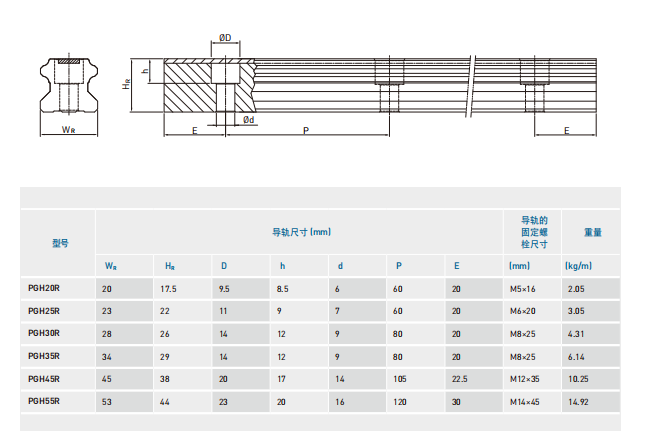Click the 重量 header

593,232
